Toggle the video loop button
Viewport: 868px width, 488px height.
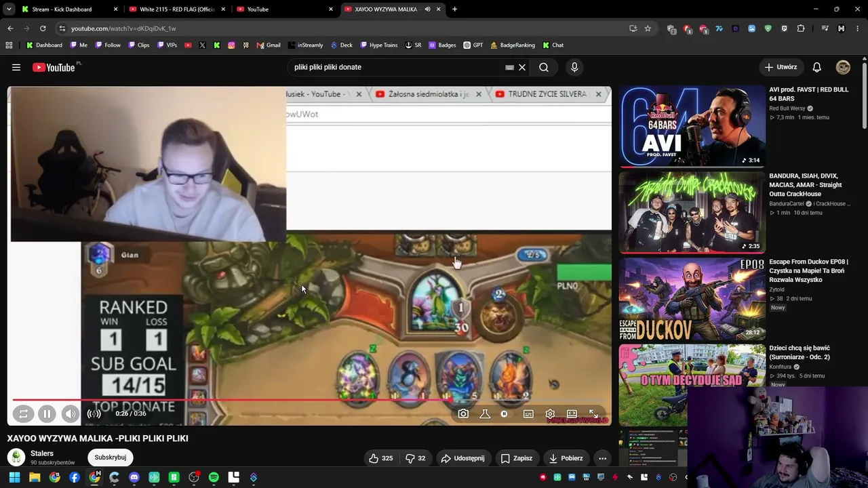pos(23,413)
